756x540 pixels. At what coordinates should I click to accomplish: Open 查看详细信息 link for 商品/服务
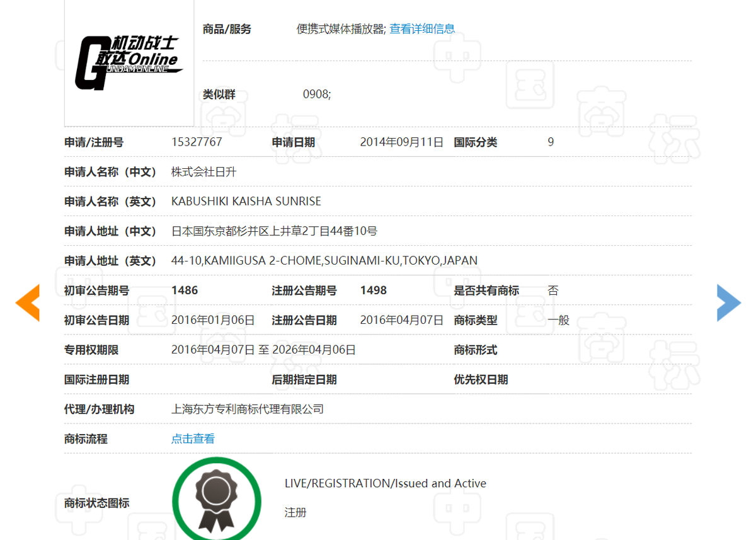[423, 28]
